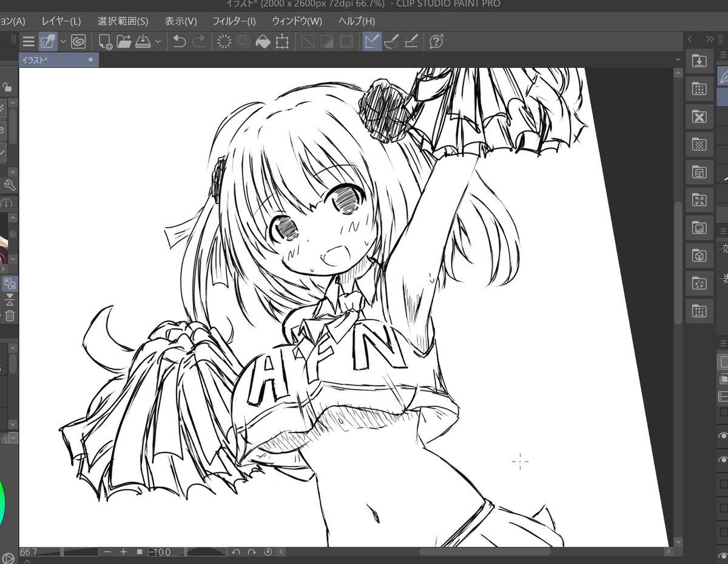Open the sparkle stars material folder
Screen dimensions: 728x564
click(x=699, y=284)
